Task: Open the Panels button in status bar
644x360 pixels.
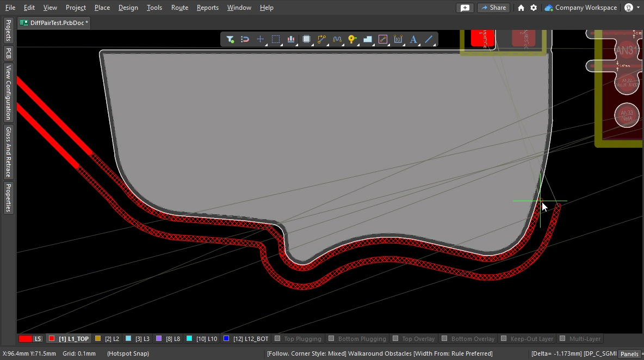Action: (629, 354)
